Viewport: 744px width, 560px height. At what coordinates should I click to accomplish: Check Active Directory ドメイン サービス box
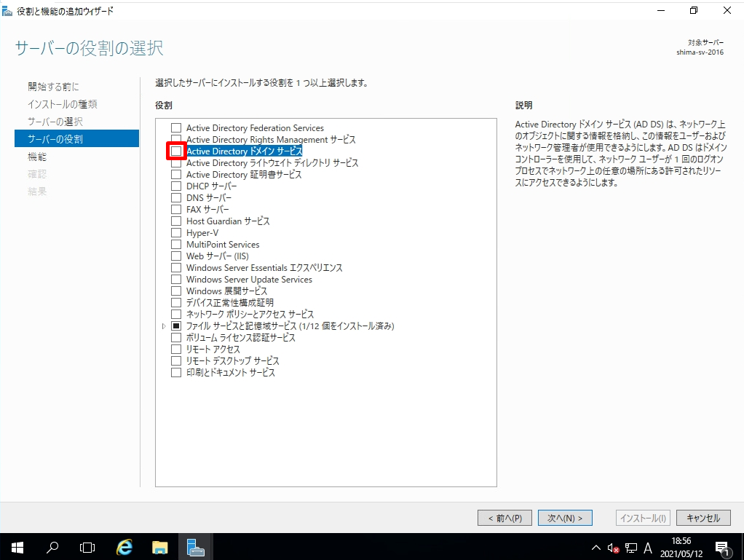coord(176,151)
